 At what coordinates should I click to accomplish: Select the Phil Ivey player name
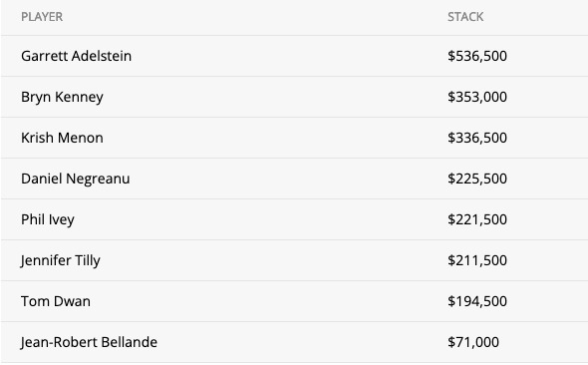click(x=48, y=219)
